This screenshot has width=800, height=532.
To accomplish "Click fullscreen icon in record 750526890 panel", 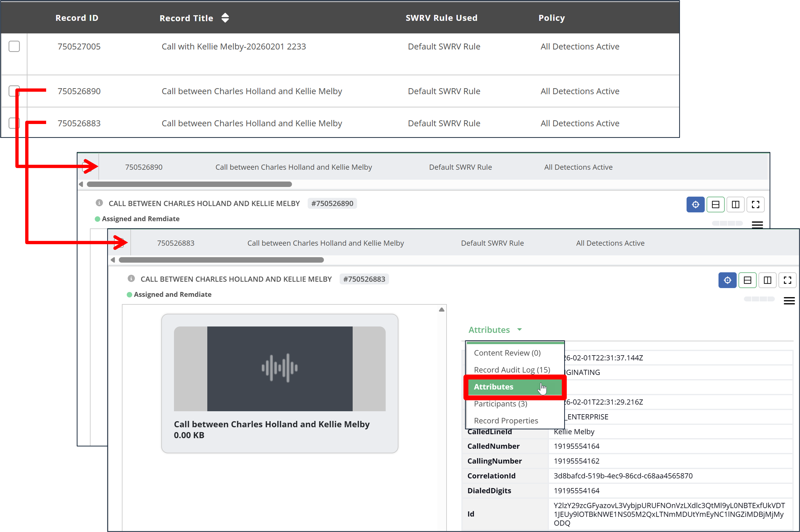I will [755, 205].
